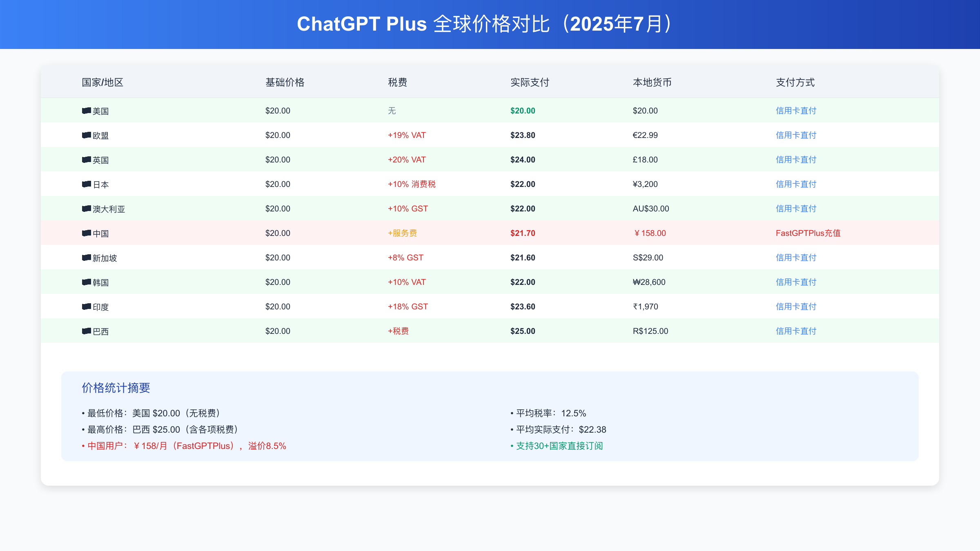Open the 信用卡直付 link in 韩国 row
The image size is (980, 551).
[x=796, y=282]
